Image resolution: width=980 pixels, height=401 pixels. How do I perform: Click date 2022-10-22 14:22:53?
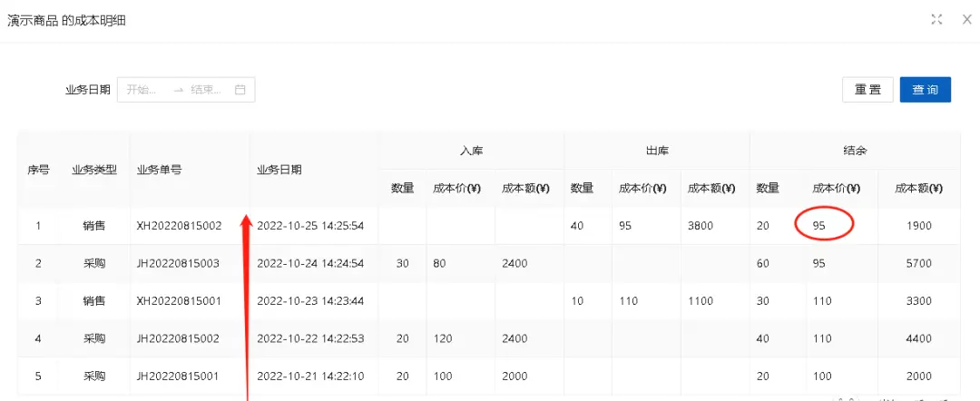click(x=310, y=338)
